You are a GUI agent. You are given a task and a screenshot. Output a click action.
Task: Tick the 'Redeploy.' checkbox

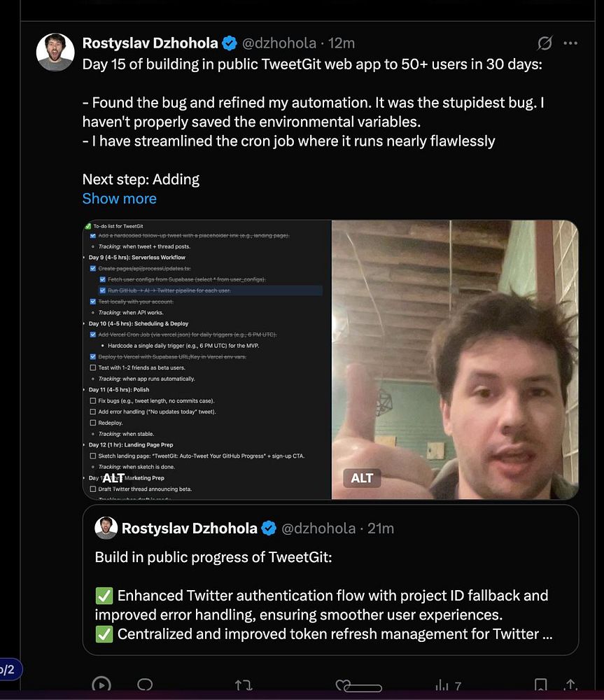click(x=92, y=423)
